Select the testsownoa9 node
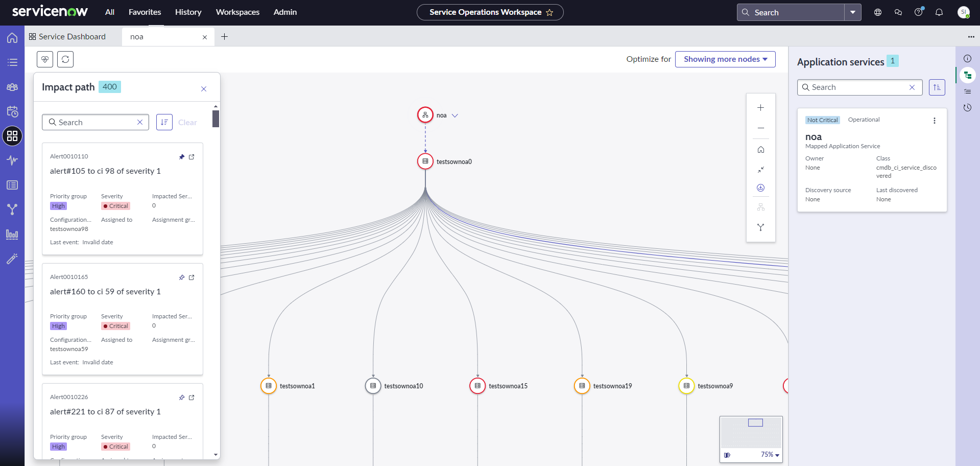Viewport: 980px width, 466px height. 686,386
